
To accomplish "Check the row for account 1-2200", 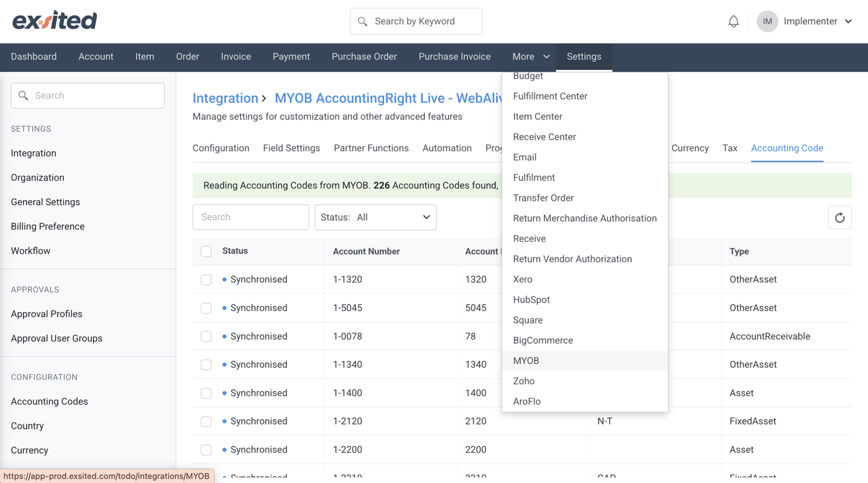I will (x=206, y=450).
